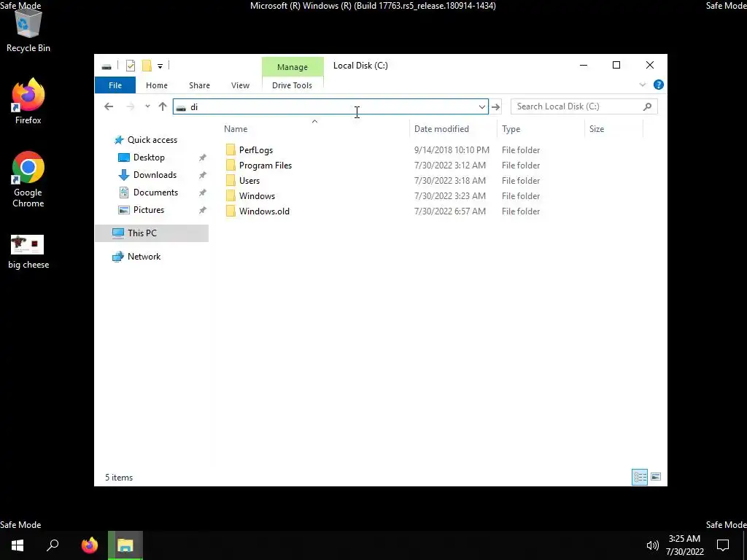The image size is (747, 560).
Task: Click the PerfLogs folder icon
Action: click(231, 150)
